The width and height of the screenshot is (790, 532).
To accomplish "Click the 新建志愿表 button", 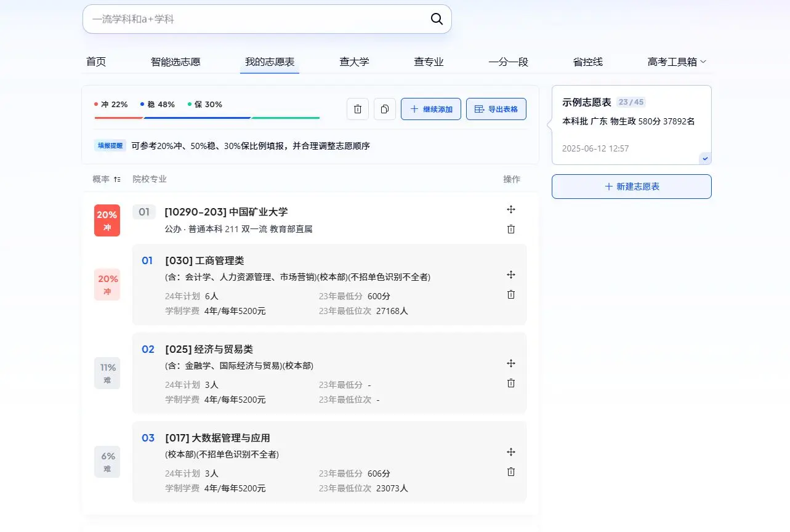I will (631, 187).
